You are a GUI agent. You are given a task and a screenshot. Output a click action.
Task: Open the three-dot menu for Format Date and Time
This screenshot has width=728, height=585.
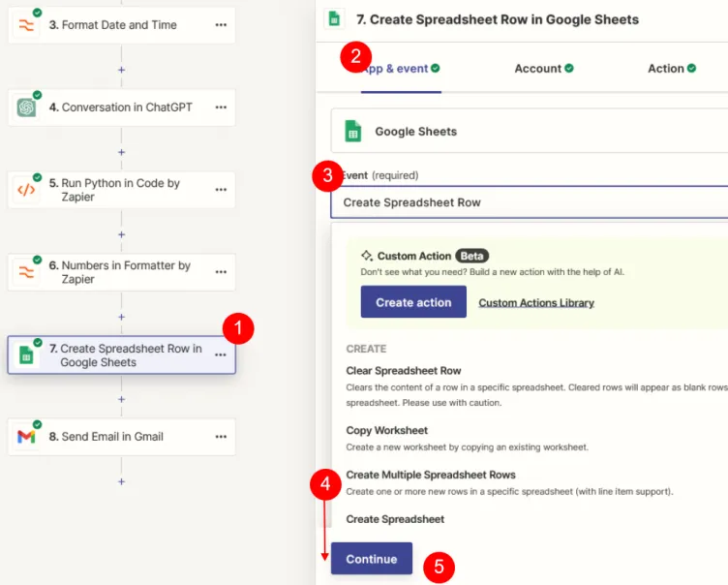221,25
